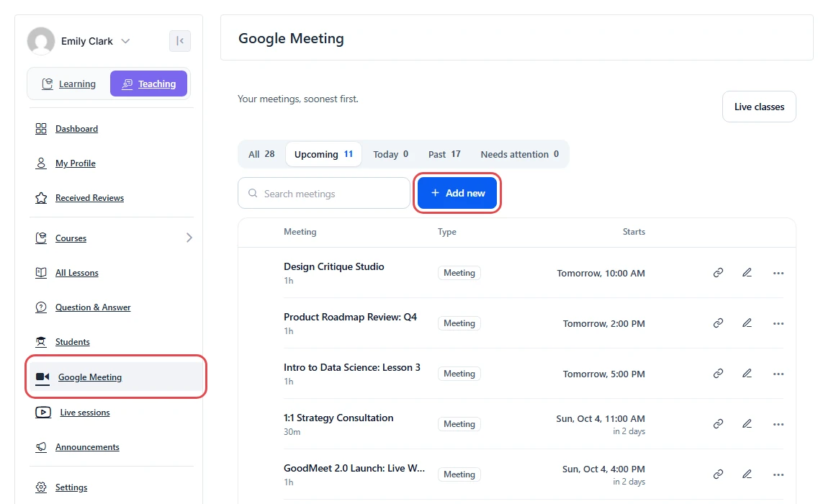
Task: Click the My Profile person icon
Action: click(x=41, y=163)
